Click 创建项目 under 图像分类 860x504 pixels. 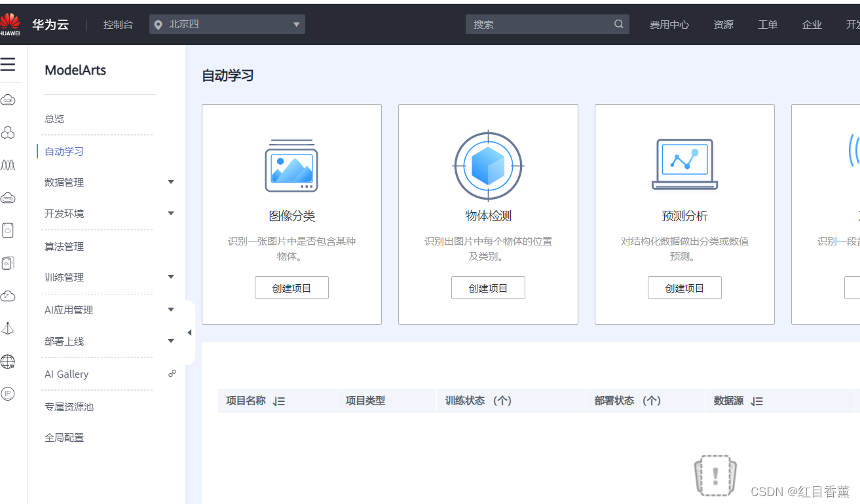(291, 288)
